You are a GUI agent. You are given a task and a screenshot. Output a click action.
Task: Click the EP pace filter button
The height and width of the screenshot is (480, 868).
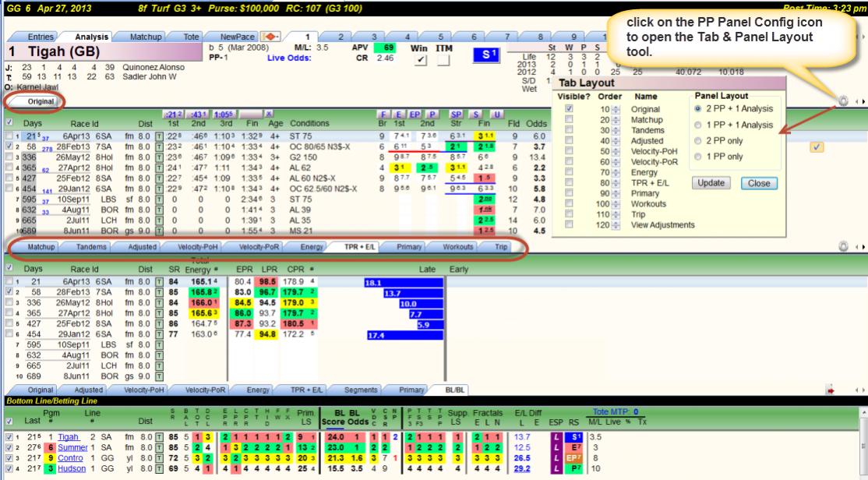click(415, 115)
